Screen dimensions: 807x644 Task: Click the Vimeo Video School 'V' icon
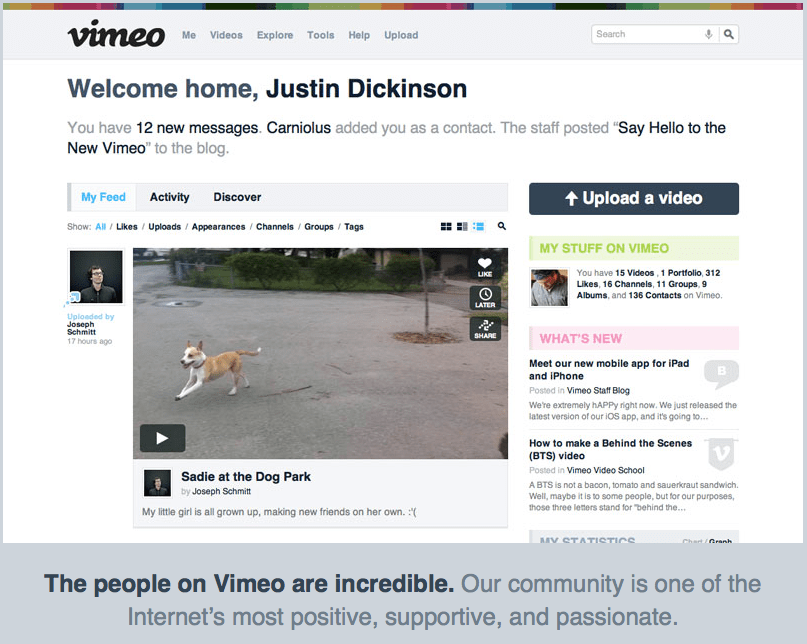721,455
